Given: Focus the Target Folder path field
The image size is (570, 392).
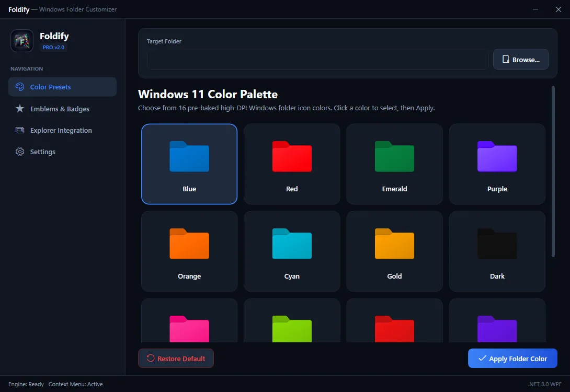Looking at the screenshot, I should point(318,59).
